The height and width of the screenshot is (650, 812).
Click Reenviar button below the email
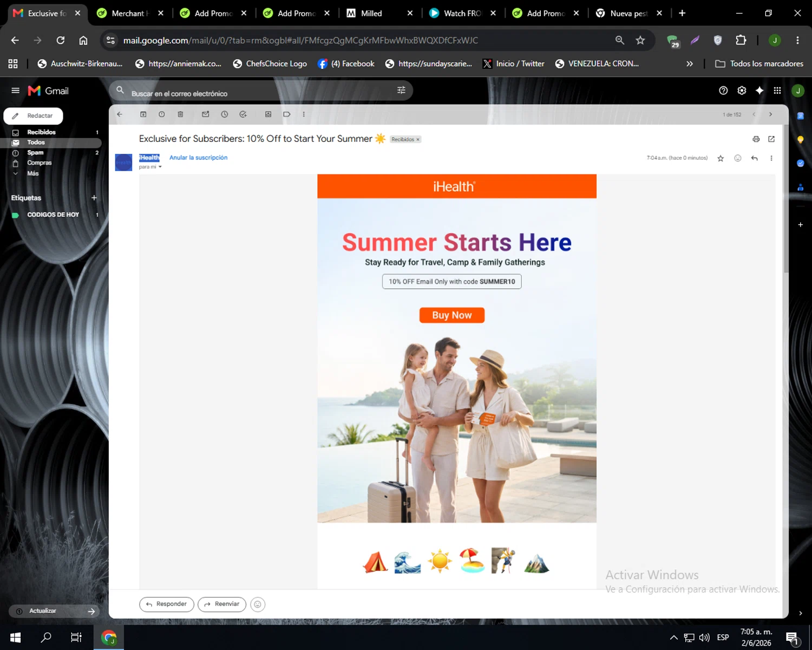point(222,604)
